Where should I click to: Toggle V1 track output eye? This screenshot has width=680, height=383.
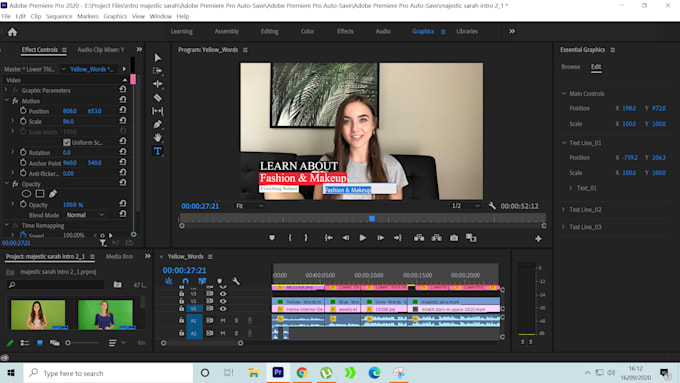[x=223, y=308]
